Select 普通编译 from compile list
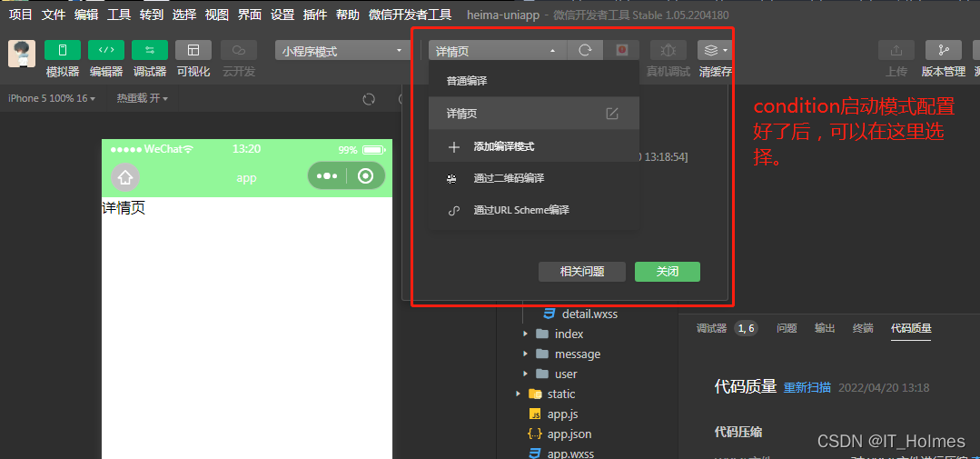 [x=467, y=81]
